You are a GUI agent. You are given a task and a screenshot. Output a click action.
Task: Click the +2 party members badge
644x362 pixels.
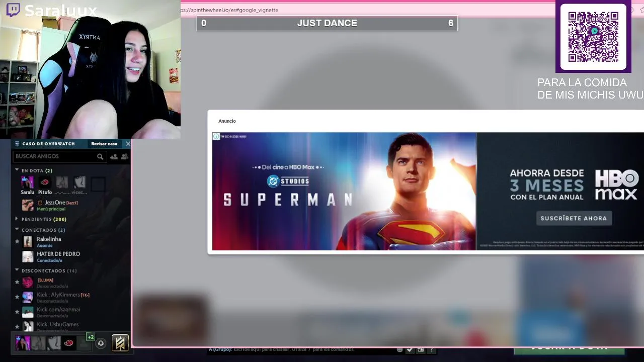pyautogui.click(x=90, y=337)
